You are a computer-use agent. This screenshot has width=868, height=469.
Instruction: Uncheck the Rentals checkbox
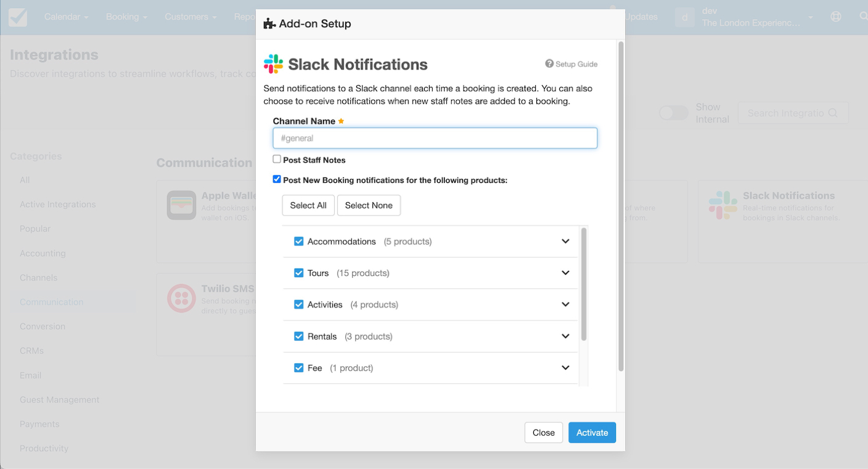[299, 336]
